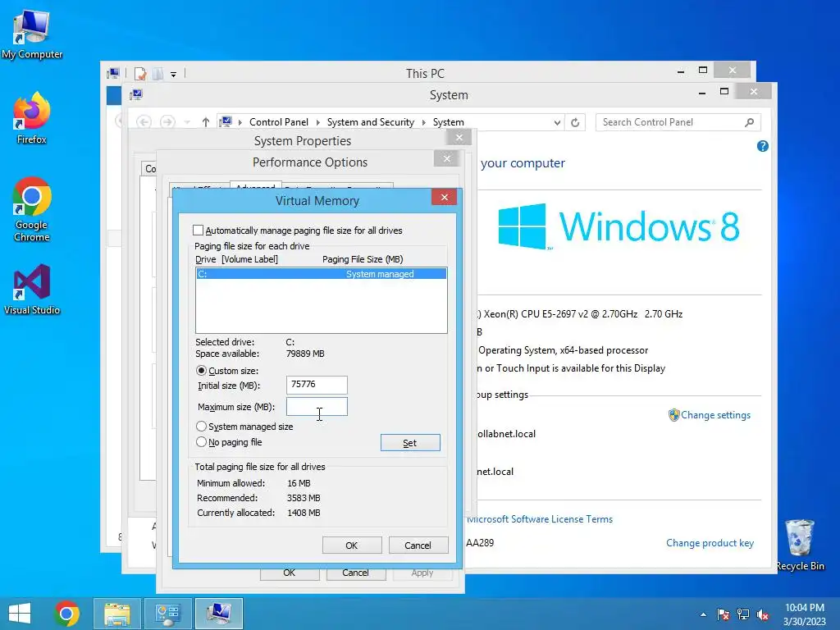Select the System window taskbar button

pos(218,614)
